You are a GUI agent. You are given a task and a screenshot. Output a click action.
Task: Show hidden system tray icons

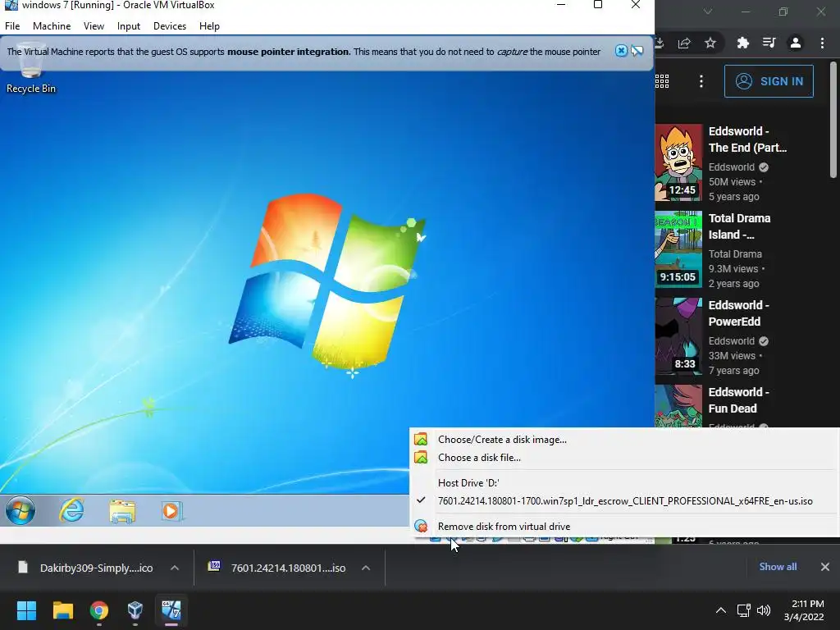[x=721, y=610]
